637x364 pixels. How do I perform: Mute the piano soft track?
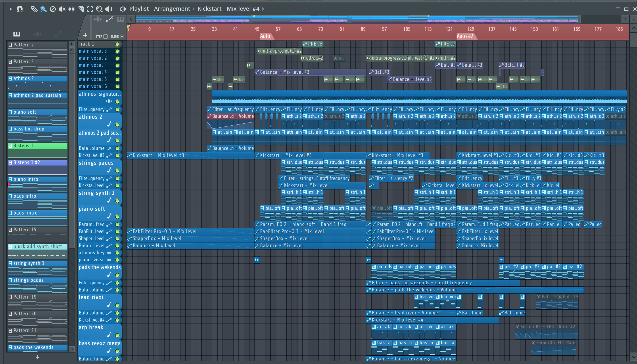117,217
